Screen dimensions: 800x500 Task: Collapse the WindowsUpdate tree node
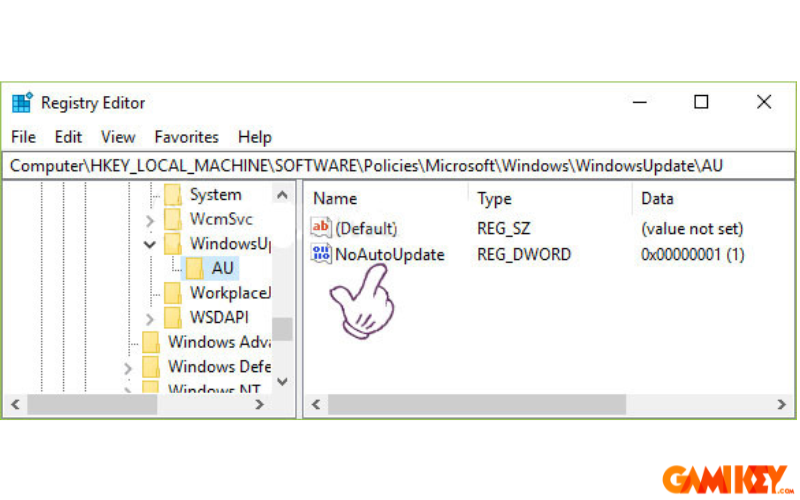[x=149, y=244]
